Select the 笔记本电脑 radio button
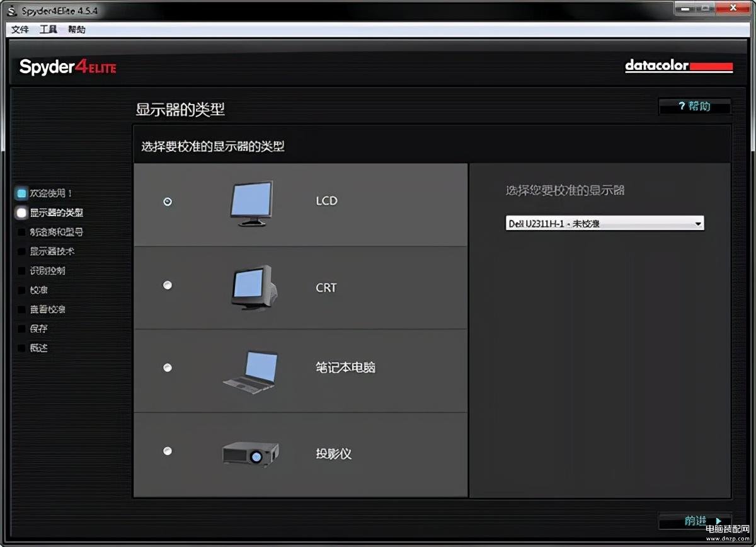The image size is (756, 547). [x=167, y=367]
